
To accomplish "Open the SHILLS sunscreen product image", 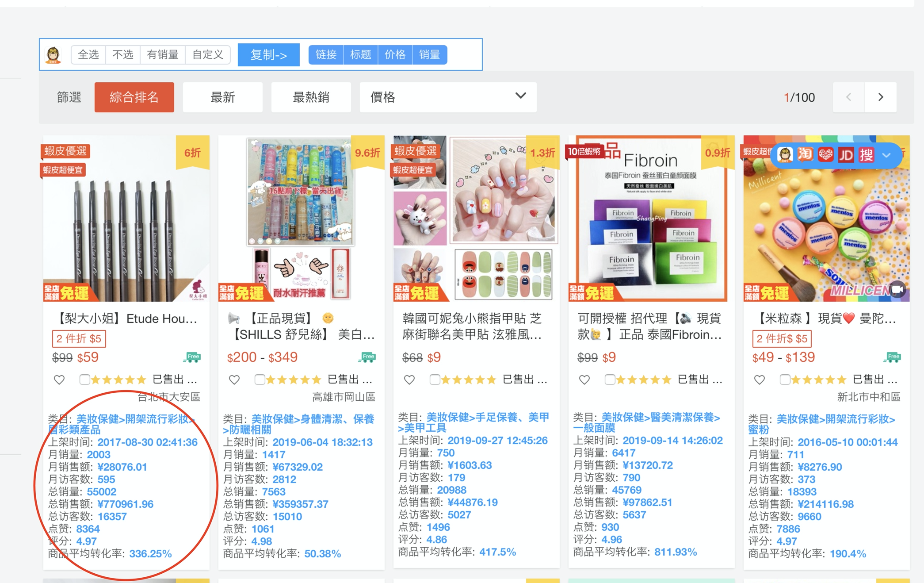I will 302,219.
